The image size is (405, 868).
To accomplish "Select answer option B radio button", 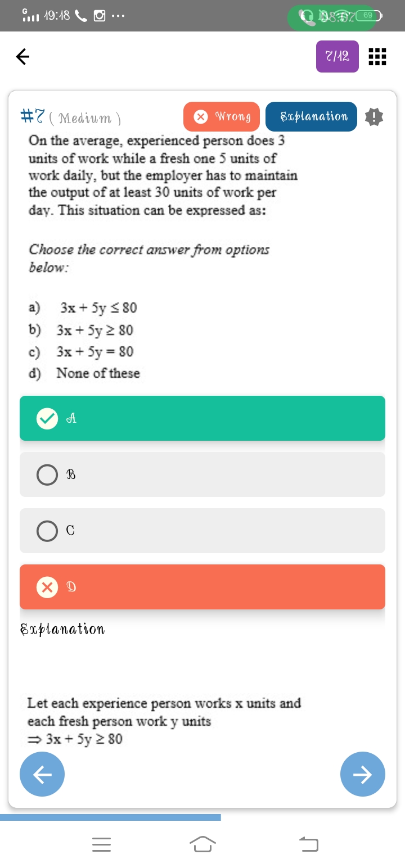I will (47, 474).
